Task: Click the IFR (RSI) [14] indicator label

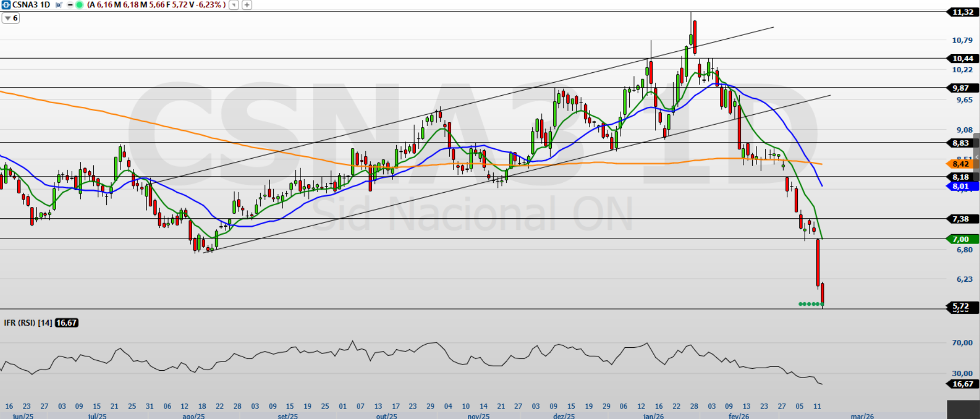Action: [28, 323]
